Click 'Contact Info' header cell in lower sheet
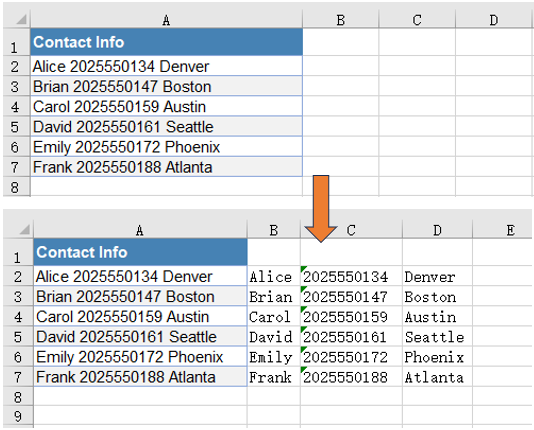This screenshot has width=534, height=430. [140, 252]
